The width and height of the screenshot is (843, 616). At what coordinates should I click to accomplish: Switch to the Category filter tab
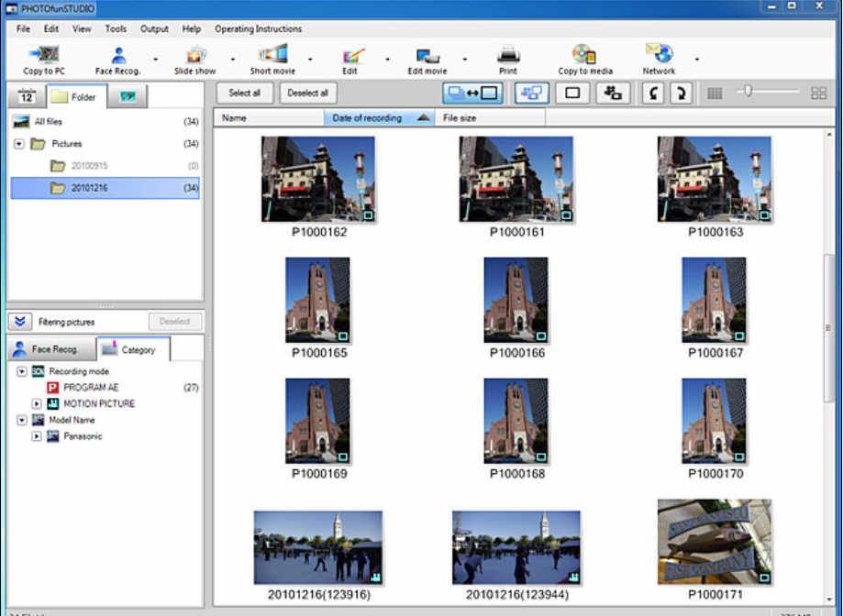[133, 349]
